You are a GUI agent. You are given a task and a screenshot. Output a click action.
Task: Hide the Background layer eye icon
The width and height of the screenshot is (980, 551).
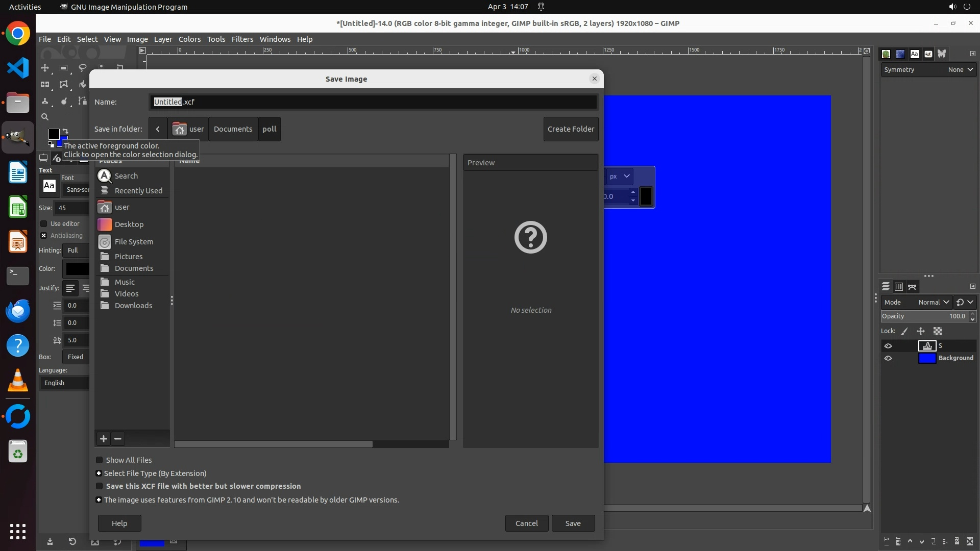pos(888,358)
